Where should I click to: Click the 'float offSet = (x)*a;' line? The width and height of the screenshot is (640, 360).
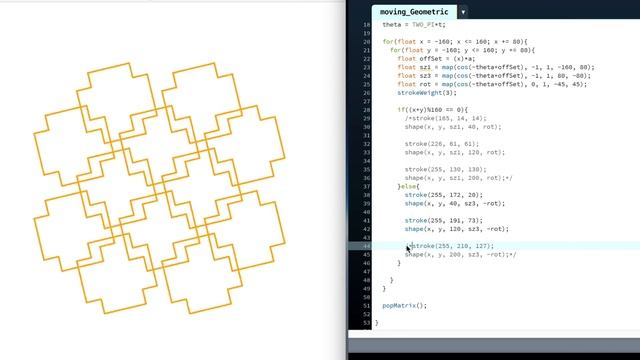click(x=436, y=59)
